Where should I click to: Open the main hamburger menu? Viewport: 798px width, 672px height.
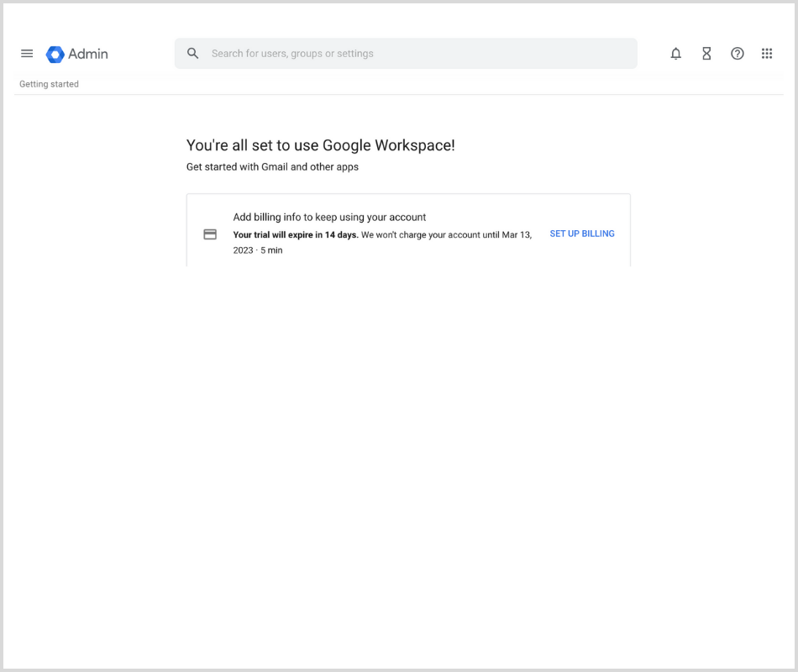[x=27, y=54]
